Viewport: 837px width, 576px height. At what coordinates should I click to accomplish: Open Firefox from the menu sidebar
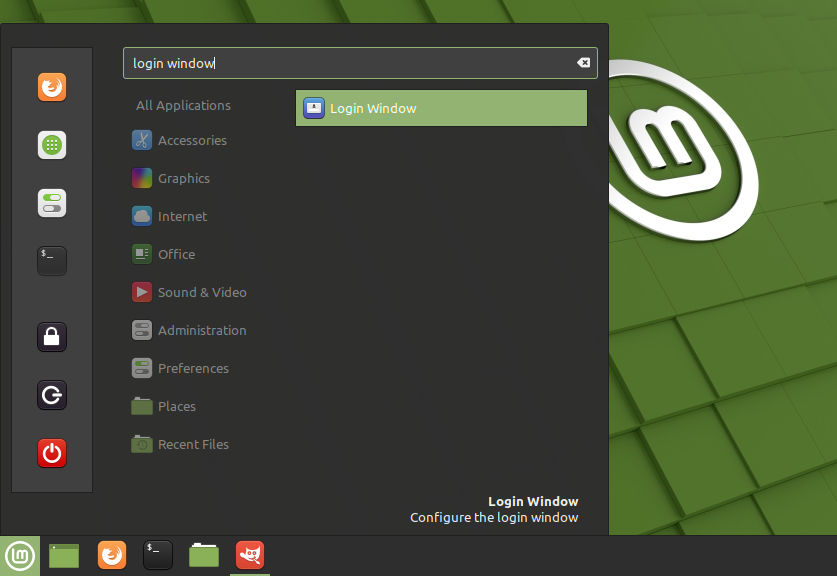coord(51,87)
